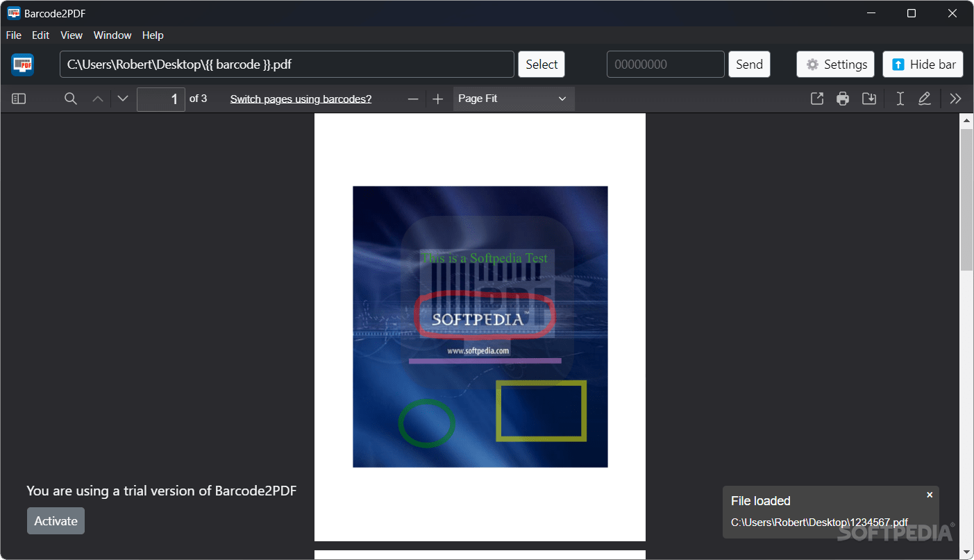Click the 'File loaded' notification title
This screenshot has height=560, width=974.
[x=761, y=501]
